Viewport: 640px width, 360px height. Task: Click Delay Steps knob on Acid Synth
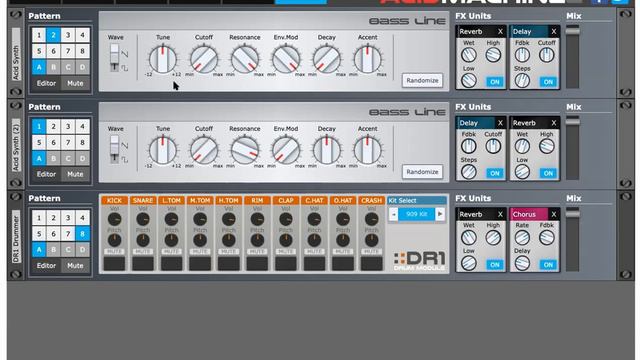[x=522, y=80]
